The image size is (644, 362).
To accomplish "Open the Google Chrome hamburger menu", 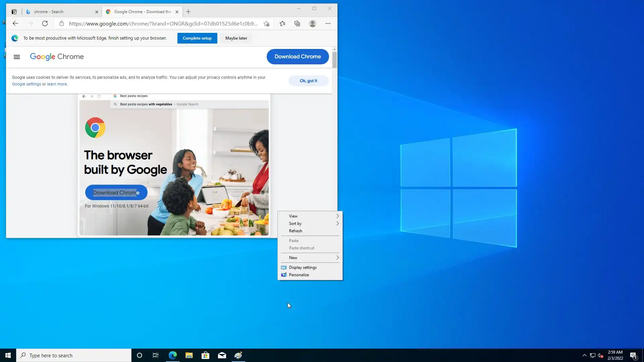I will click(17, 57).
